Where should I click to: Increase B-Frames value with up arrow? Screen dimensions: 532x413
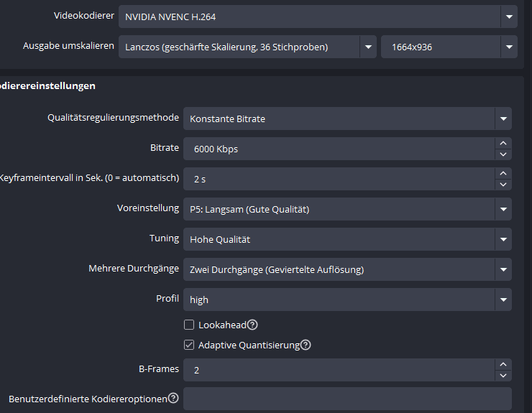point(503,365)
